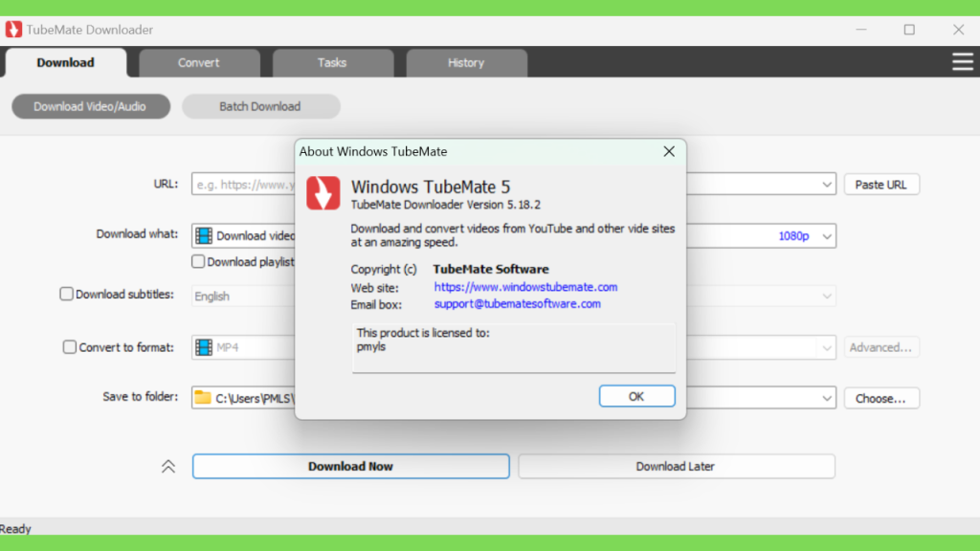This screenshot has width=980, height=551.
Task: Toggle the Download subtitles checkbox
Action: 66,294
